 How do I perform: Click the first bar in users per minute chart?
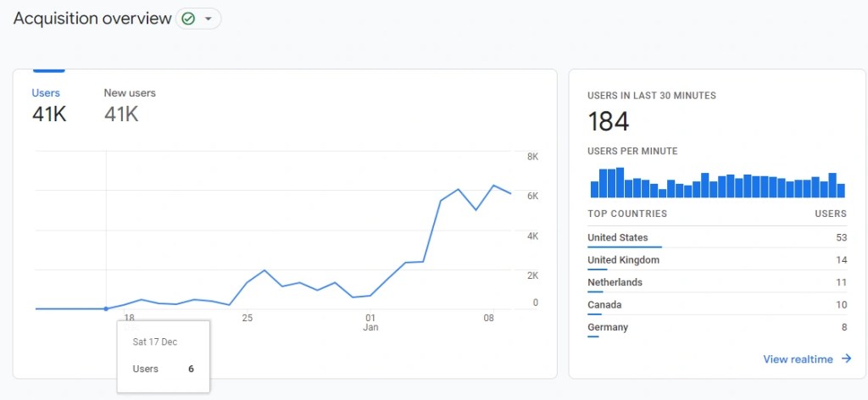pyautogui.click(x=594, y=189)
